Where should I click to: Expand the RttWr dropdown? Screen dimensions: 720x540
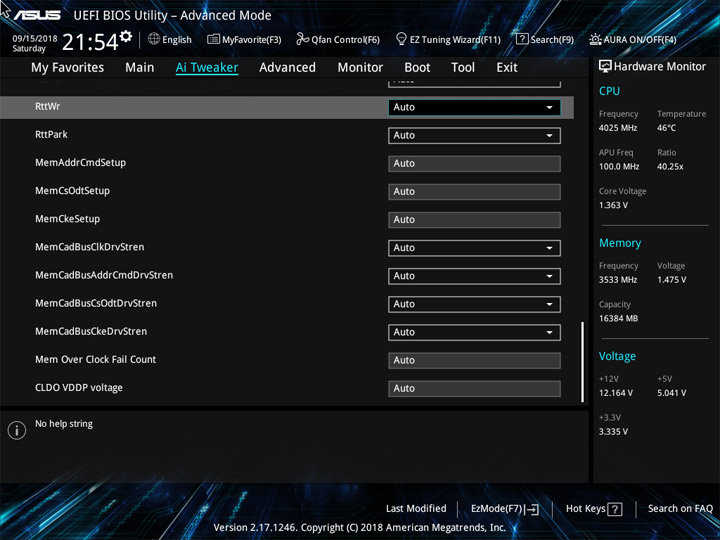[x=474, y=107]
